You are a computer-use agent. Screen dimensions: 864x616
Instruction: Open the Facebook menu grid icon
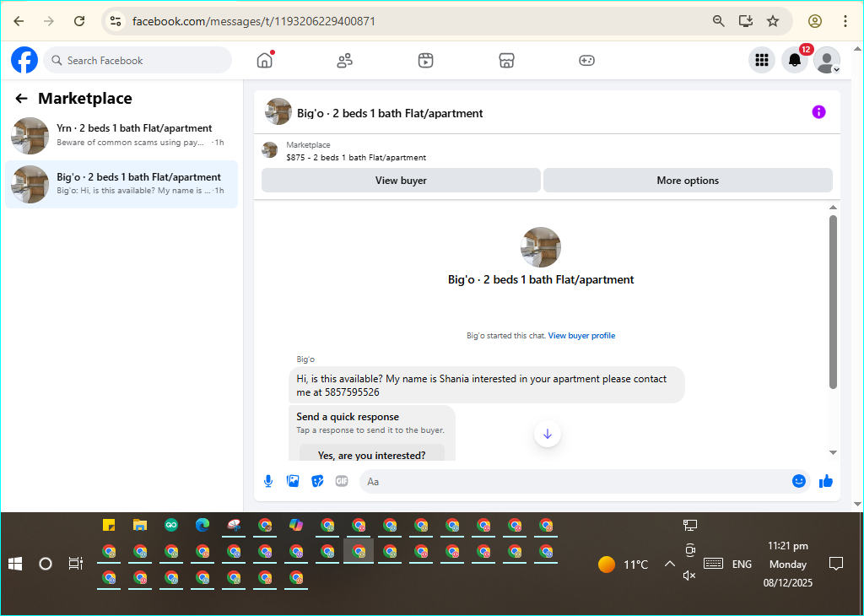click(762, 60)
